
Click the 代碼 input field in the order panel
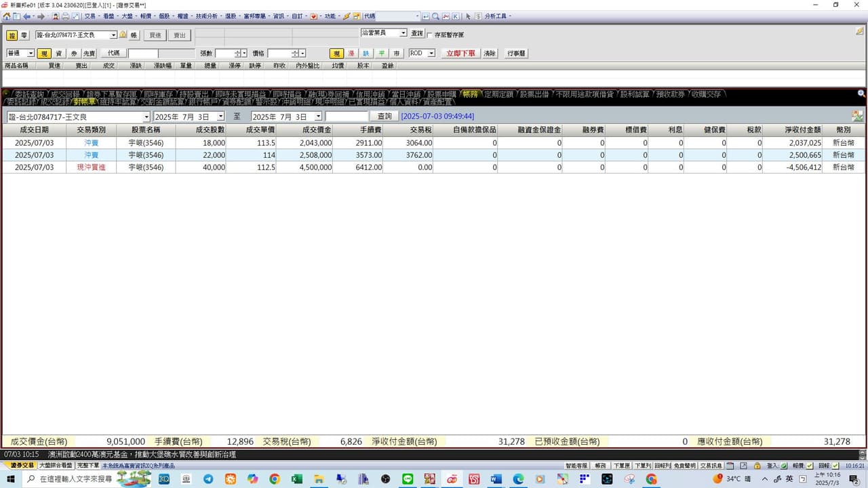point(142,54)
